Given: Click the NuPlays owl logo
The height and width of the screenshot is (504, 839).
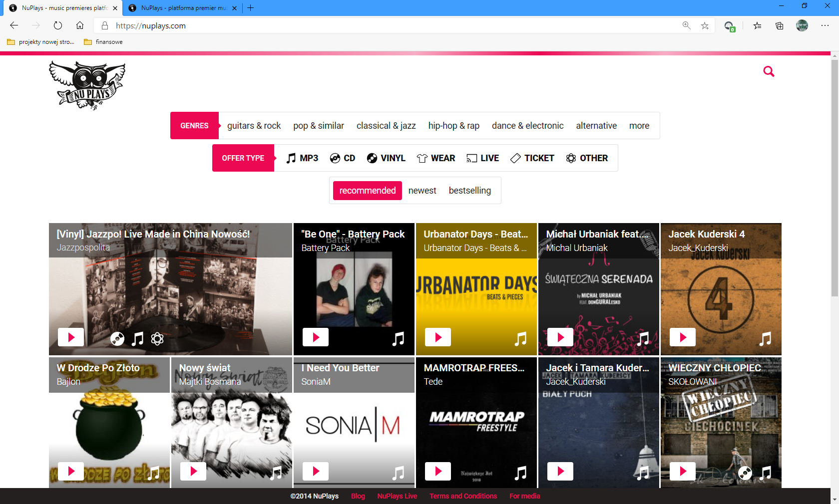Looking at the screenshot, I should [87, 85].
